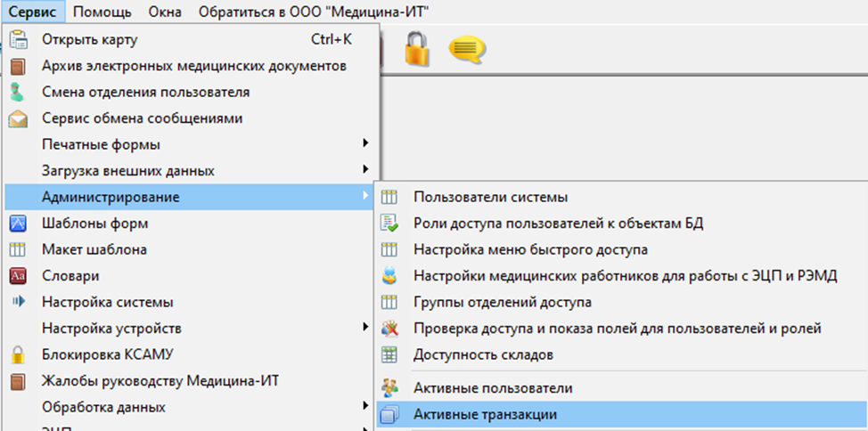Image resolution: width=868 pixels, height=431 pixels.
Task: Click the envelope icon for Сервис обмена сообщениями
Action: point(19,118)
